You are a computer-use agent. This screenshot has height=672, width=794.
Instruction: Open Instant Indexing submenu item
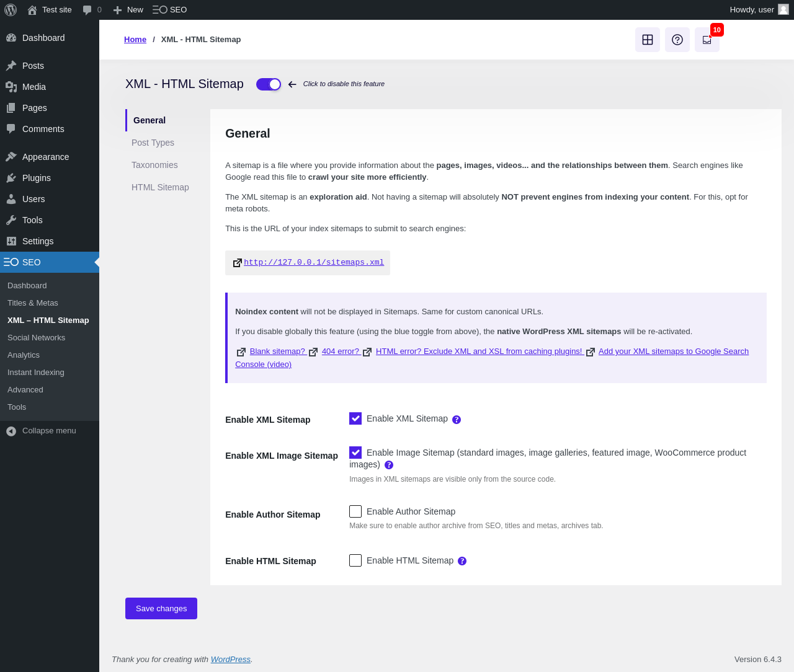[x=50, y=373]
